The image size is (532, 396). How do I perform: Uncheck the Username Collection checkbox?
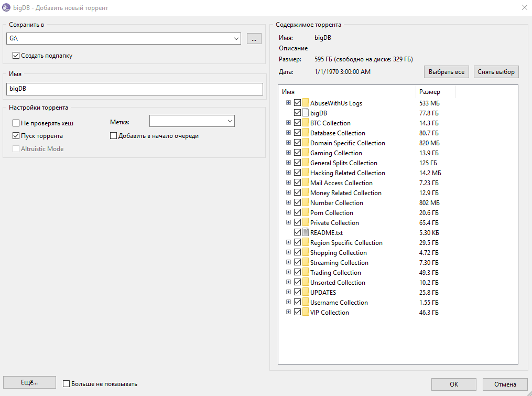(297, 302)
